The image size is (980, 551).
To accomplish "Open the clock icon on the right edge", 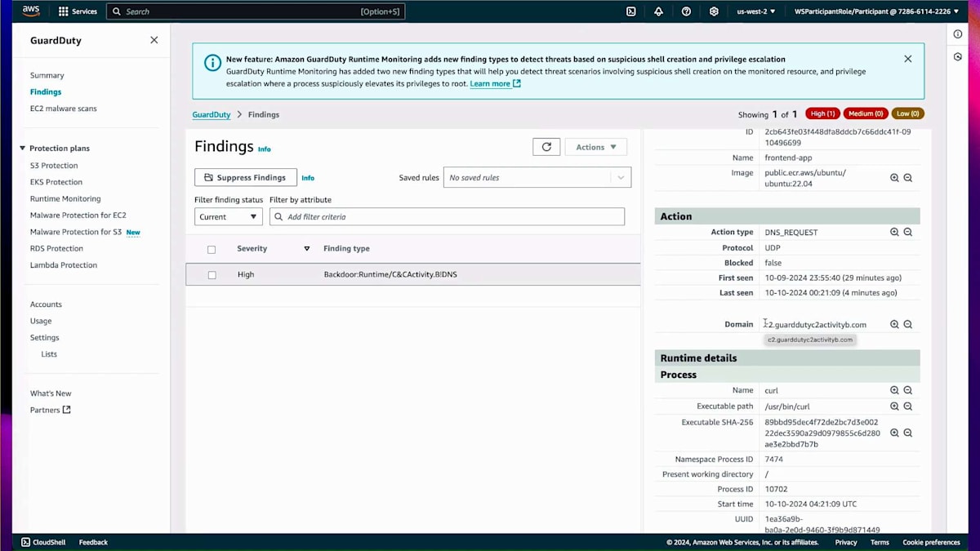I will 958,57.
